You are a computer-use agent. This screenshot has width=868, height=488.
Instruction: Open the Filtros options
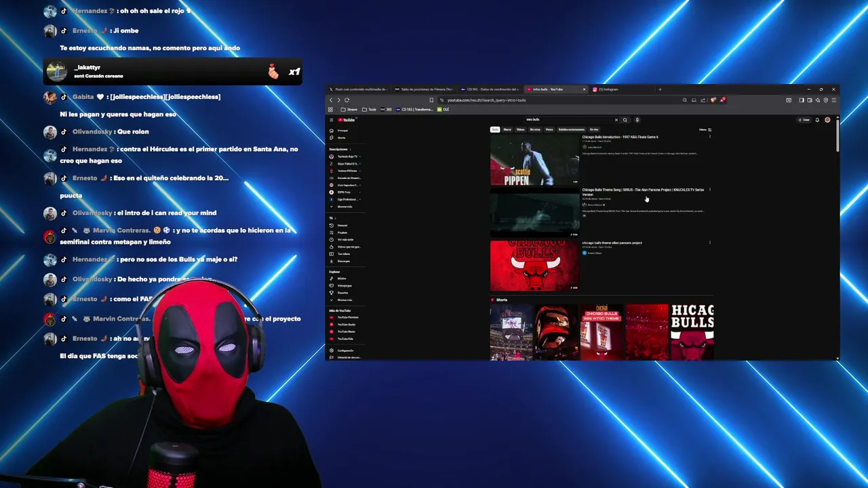[x=705, y=129]
